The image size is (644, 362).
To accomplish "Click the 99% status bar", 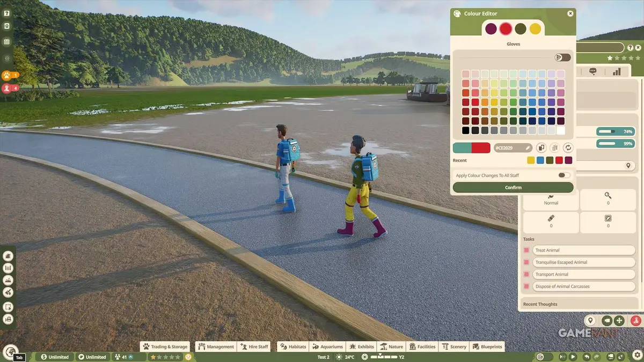I will [x=616, y=143].
